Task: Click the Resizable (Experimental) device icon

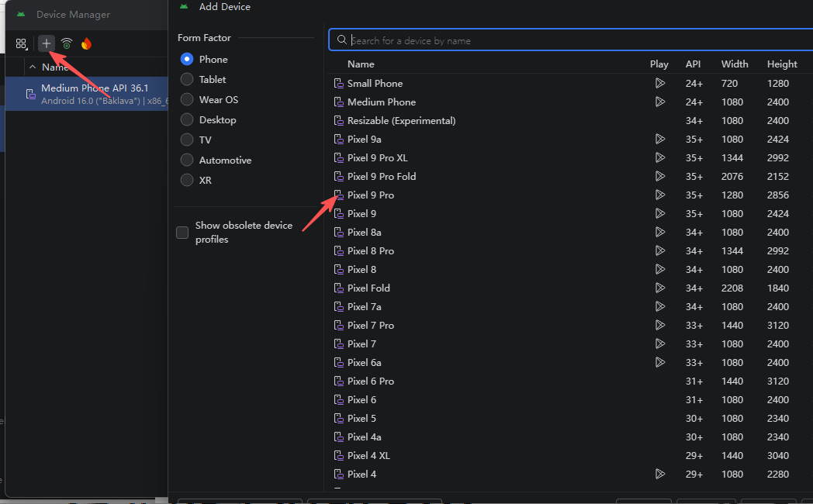Action: tap(338, 121)
